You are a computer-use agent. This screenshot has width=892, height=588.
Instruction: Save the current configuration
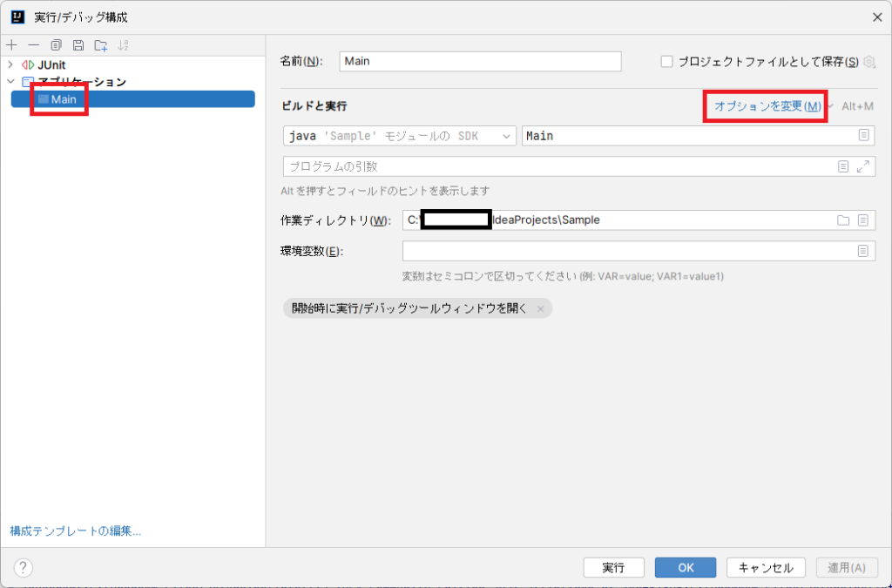(77, 44)
